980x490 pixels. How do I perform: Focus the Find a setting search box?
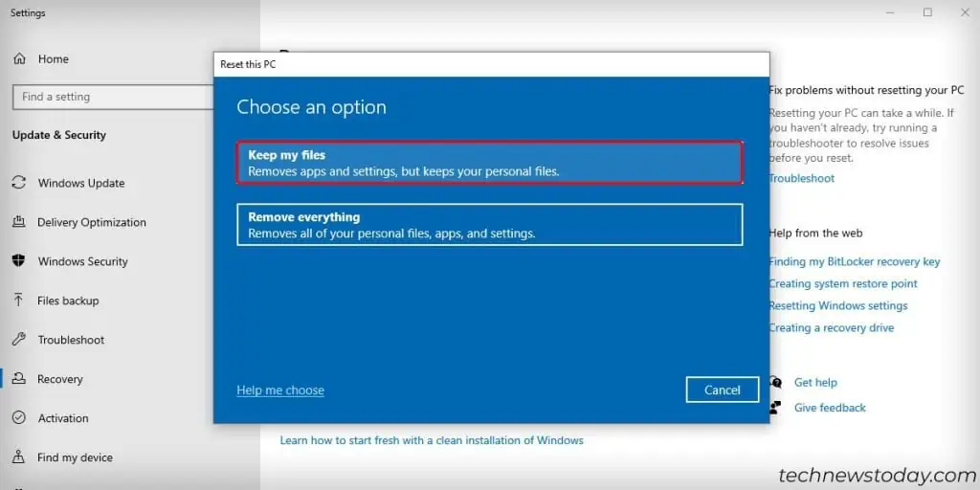click(x=113, y=97)
